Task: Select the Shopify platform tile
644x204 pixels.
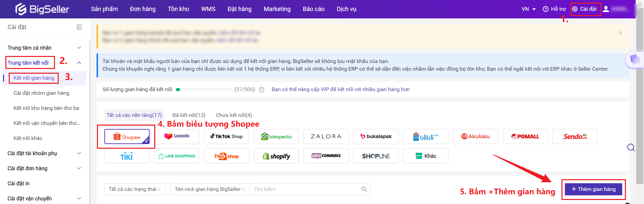Action: (x=276, y=156)
